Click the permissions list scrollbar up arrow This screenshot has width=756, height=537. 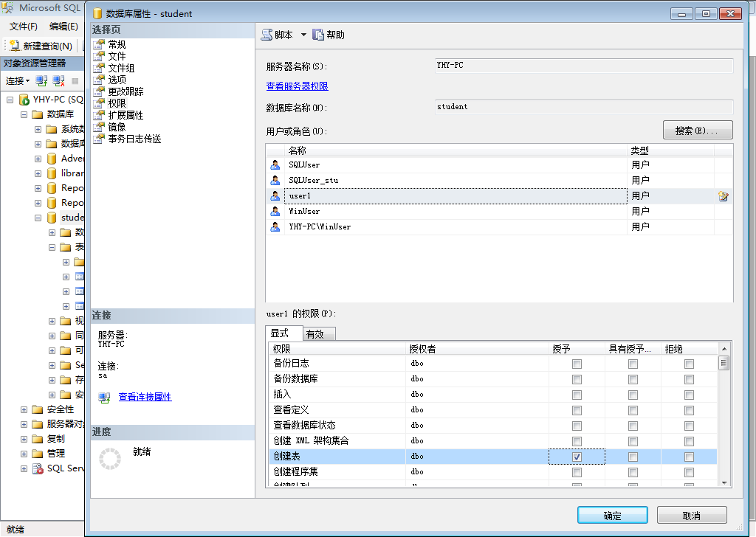pyautogui.click(x=724, y=348)
